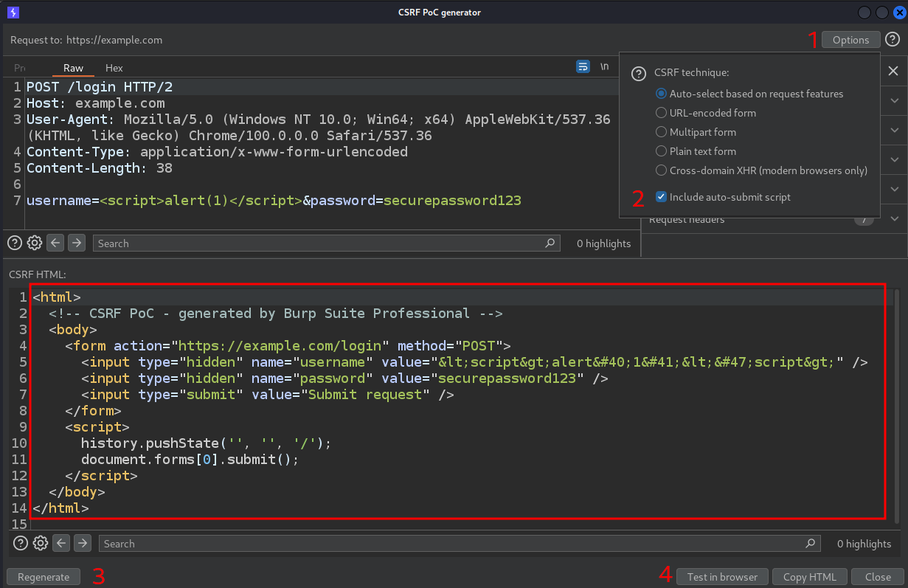Switch to the Hex tab

click(x=114, y=68)
